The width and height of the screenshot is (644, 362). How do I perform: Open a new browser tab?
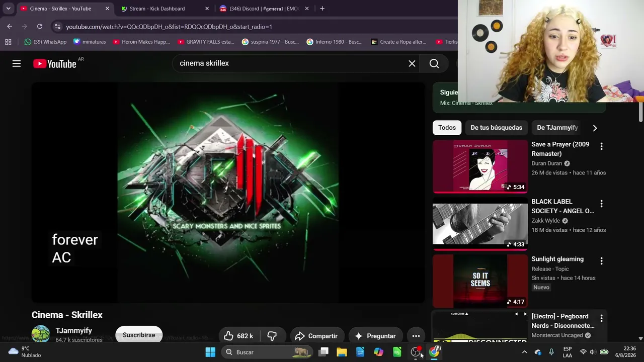[x=322, y=9]
